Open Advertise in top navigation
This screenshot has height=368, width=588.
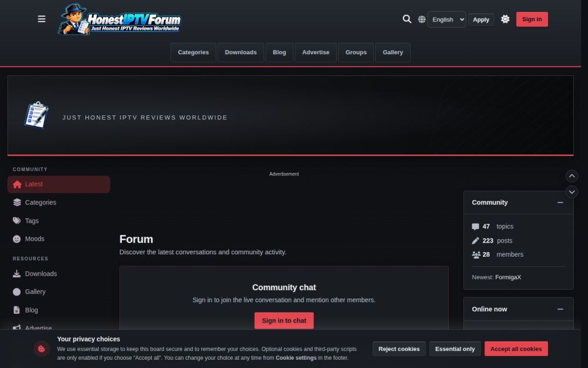pyautogui.click(x=316, y=52)
